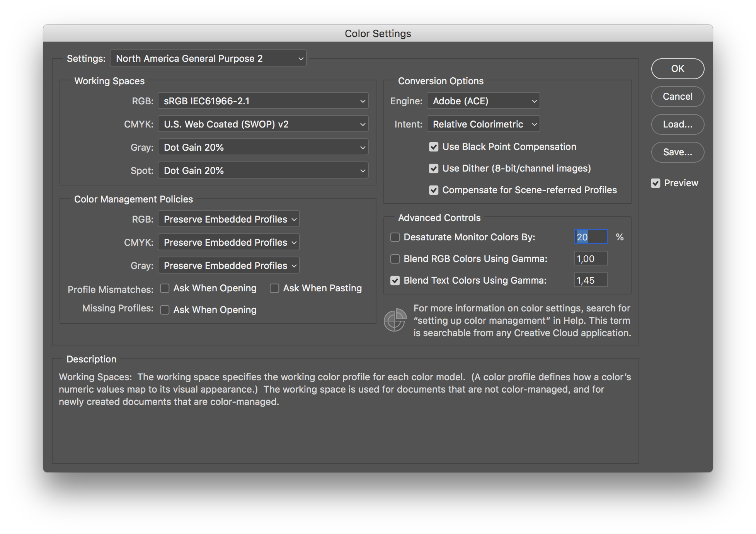756x534 pixels.
Task: Click the OK button
Action: 677,68
